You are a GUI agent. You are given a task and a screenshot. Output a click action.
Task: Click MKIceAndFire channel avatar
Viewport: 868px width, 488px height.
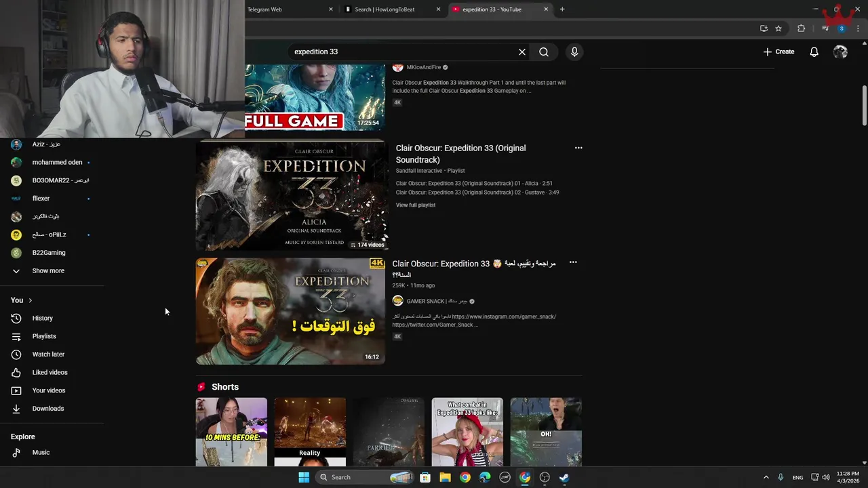tap(398, 67)
